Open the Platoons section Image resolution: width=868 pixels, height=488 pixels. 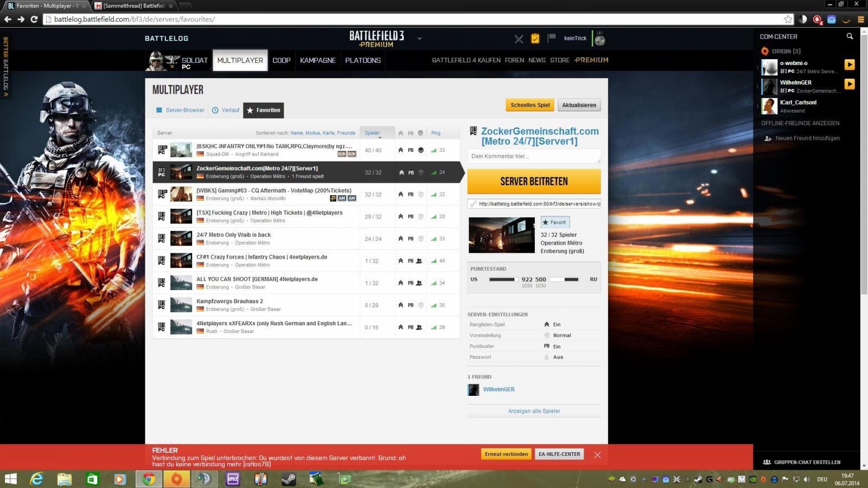click(363, 61)
